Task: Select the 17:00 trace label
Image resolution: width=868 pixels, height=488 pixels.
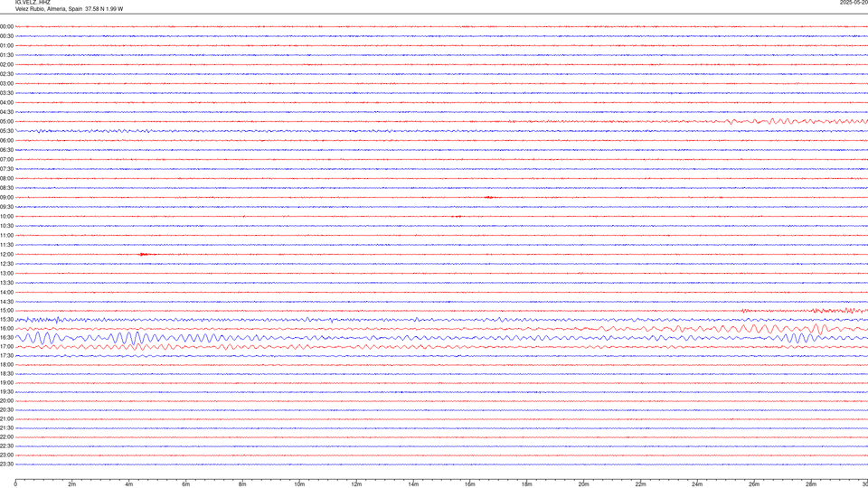Action: click(6, 346)
